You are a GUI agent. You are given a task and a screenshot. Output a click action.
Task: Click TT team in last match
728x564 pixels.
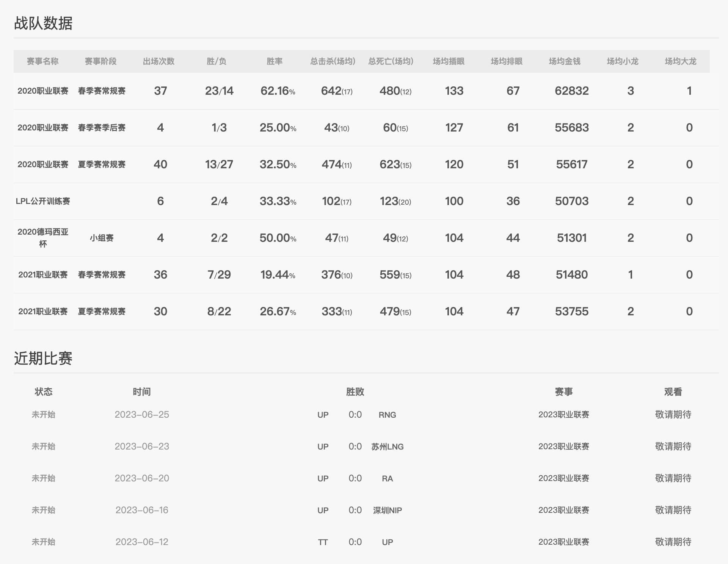(x=323, y=542)
